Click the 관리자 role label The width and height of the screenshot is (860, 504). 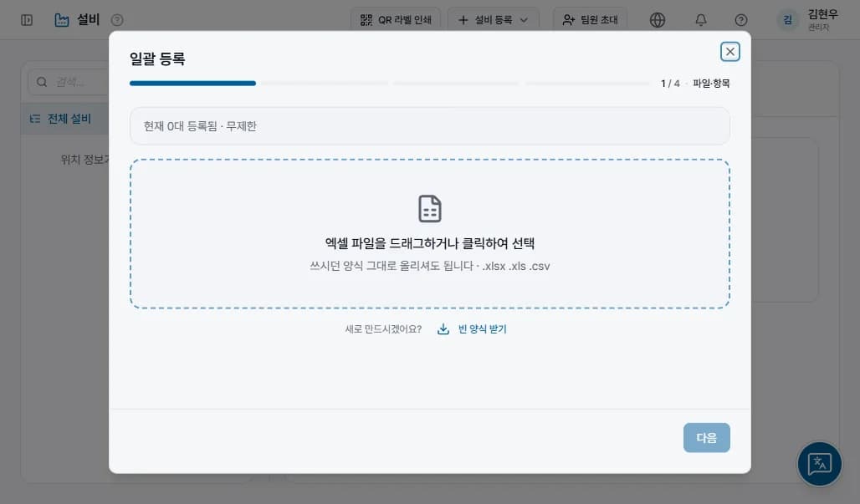click(x=818, y=28)
